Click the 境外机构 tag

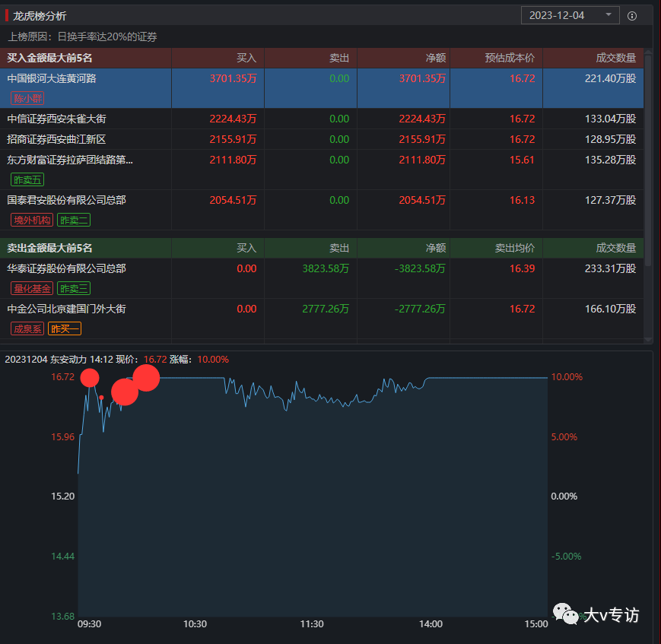coord(32,220)
